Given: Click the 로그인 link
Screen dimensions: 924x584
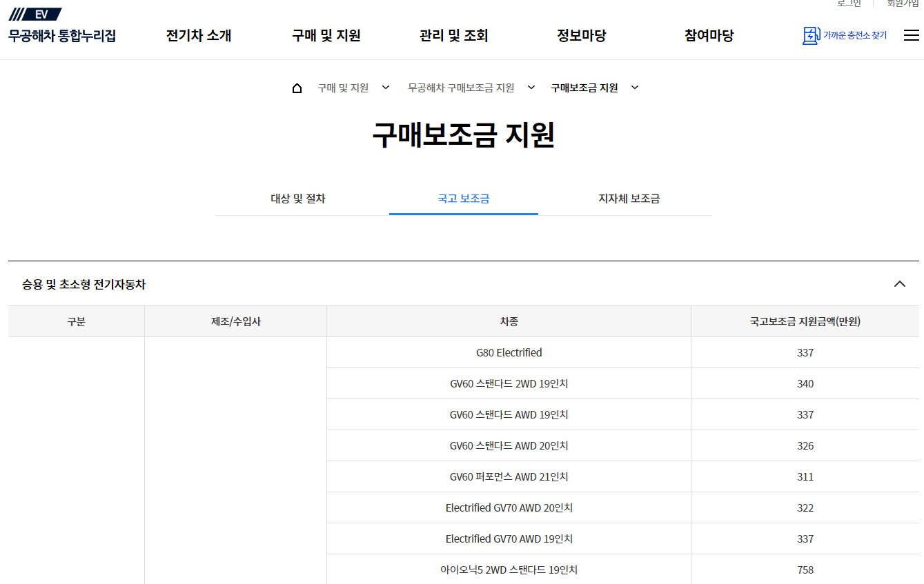Looking at the screenshot, I should [x=849, y=3].
